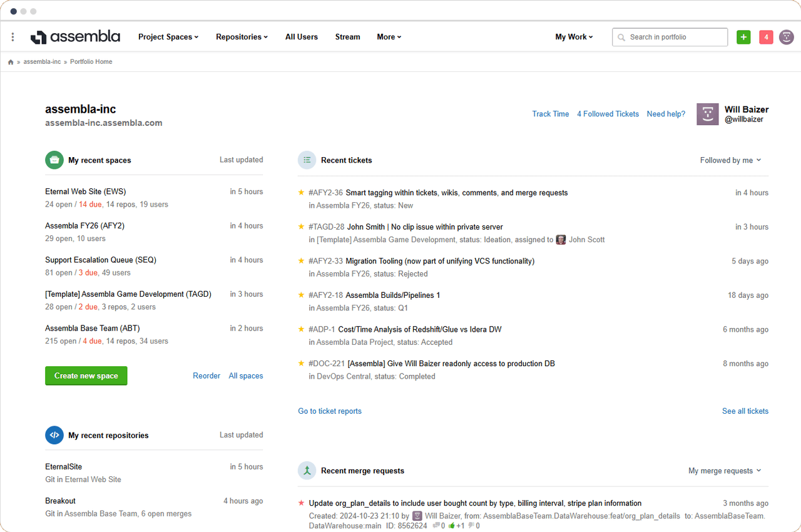Click the Will Baizer profile picture
Viewport: 801px width, 532px height.
tap(708, 114)
